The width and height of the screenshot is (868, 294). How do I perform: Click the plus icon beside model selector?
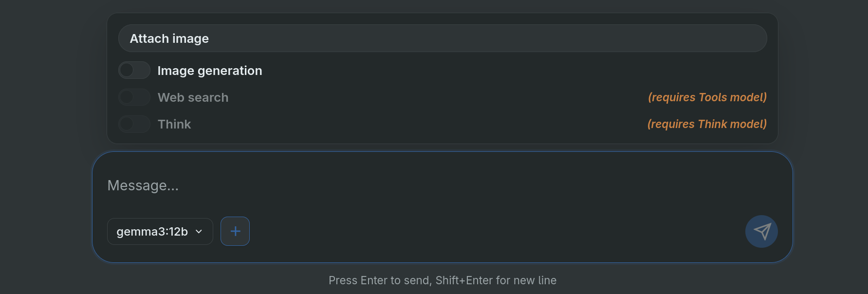click(235, 231)
